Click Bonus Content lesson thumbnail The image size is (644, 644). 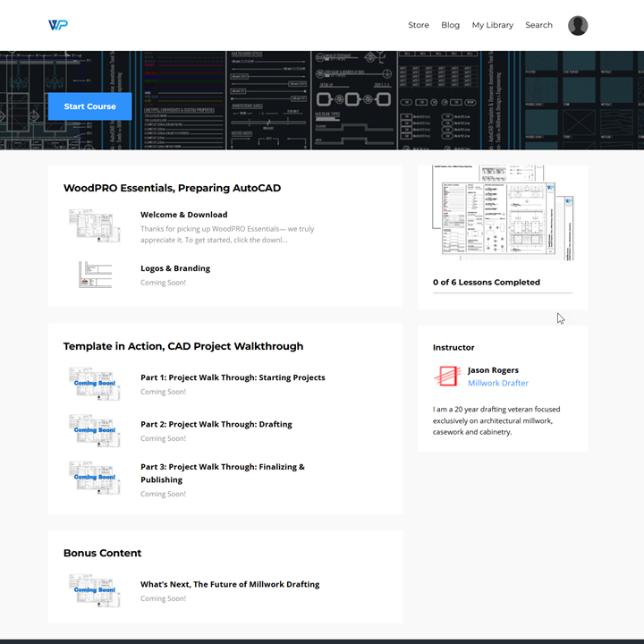pyautogui.click(x=95, y=590)
